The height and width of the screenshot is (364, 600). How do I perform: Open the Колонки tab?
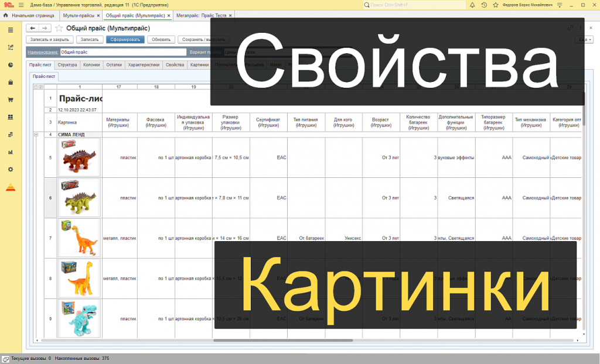91,65
